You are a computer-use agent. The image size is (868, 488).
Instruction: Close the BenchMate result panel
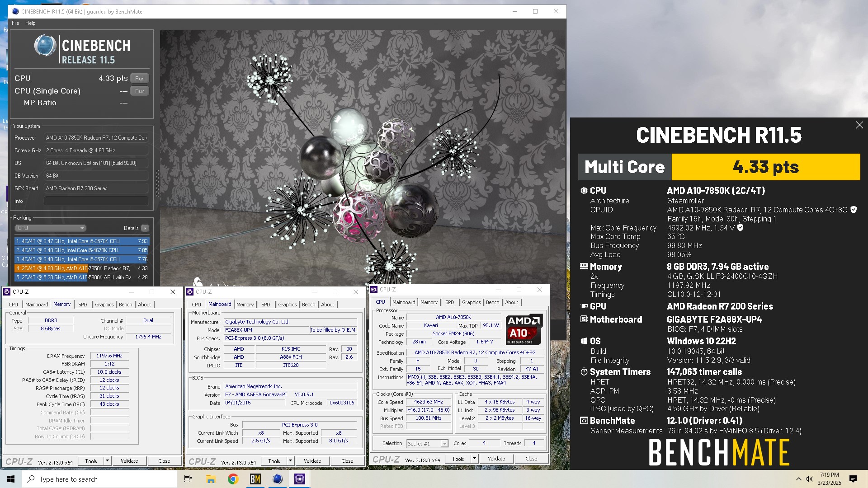(x=859, y=125)
